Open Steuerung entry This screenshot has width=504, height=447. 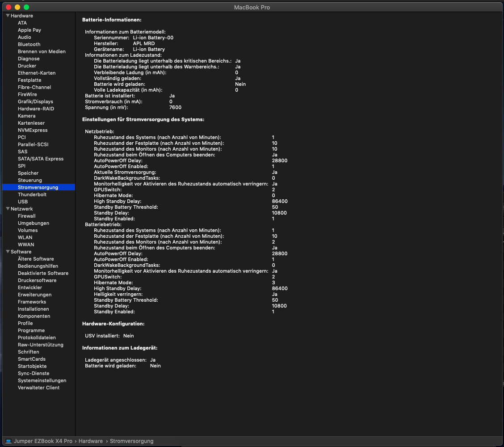pos(29,180)
